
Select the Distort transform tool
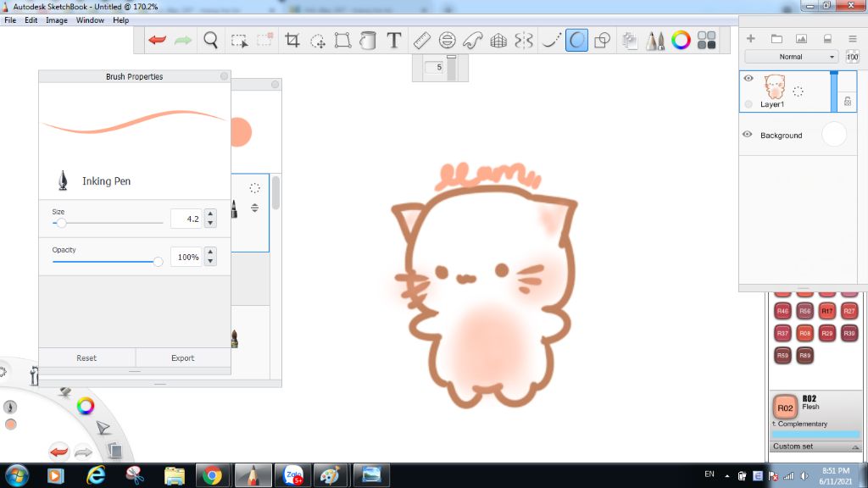[342, 40]
